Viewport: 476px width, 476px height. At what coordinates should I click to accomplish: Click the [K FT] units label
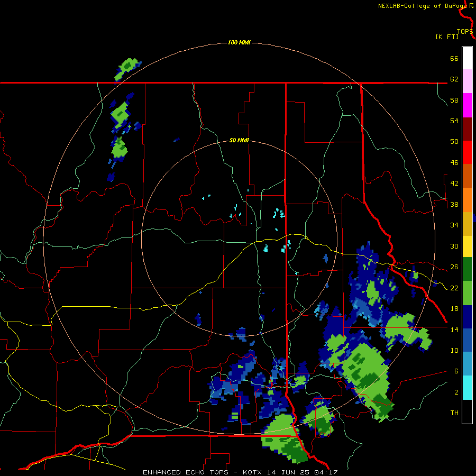coord(447,36)
